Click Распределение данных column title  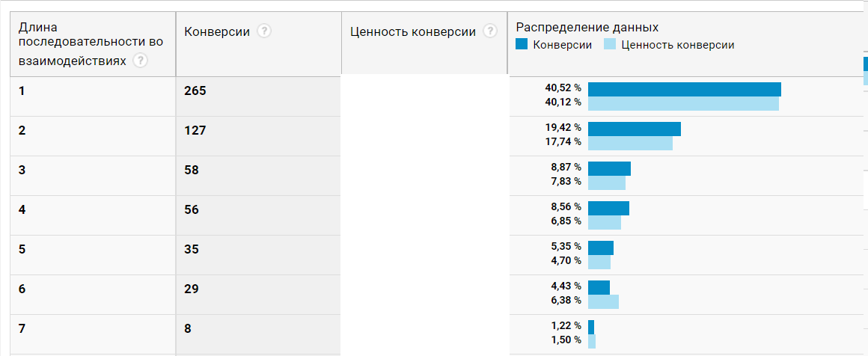(587, 27)
